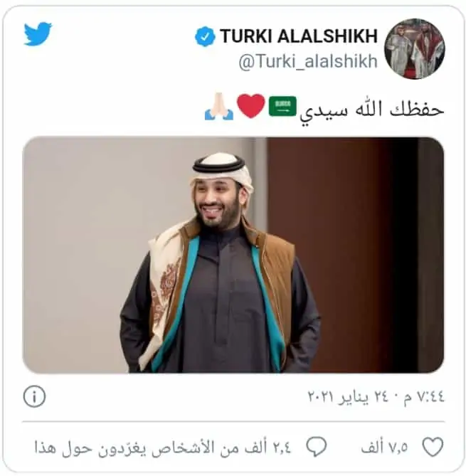Screen dimensions: 466x476
Task: Click the praying hands emoji
Action: tap(219, 106)
